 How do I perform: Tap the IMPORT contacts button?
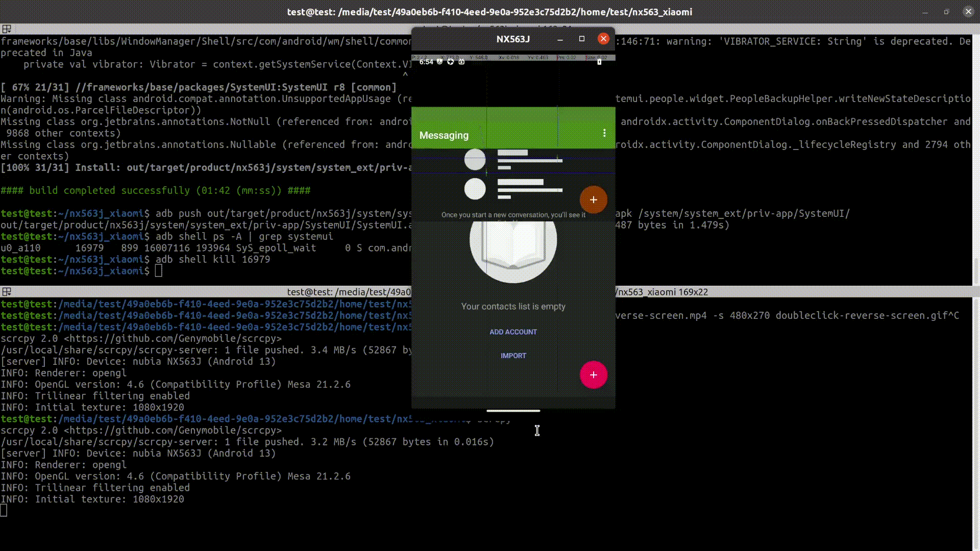click(x=513, y=356)
